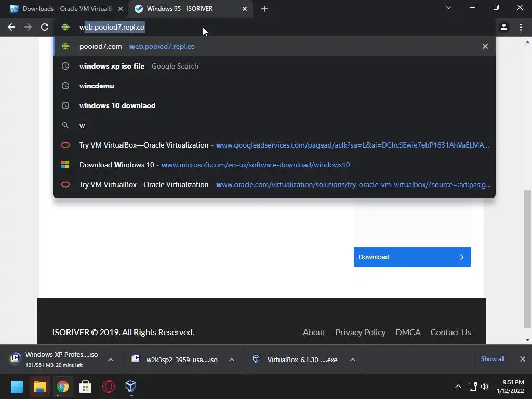Select the Windows 95 - ISORIVER tab
The width and height of the screenshot is (532, 399).
191,9
